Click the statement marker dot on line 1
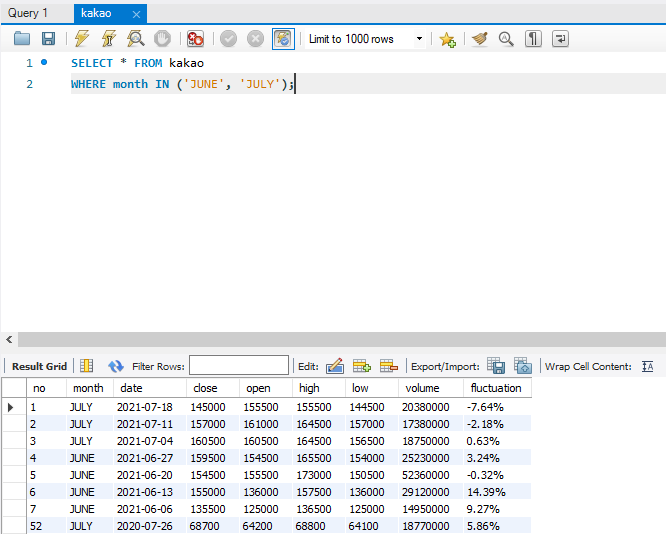 pyautogui.click(x=44, y=62)
